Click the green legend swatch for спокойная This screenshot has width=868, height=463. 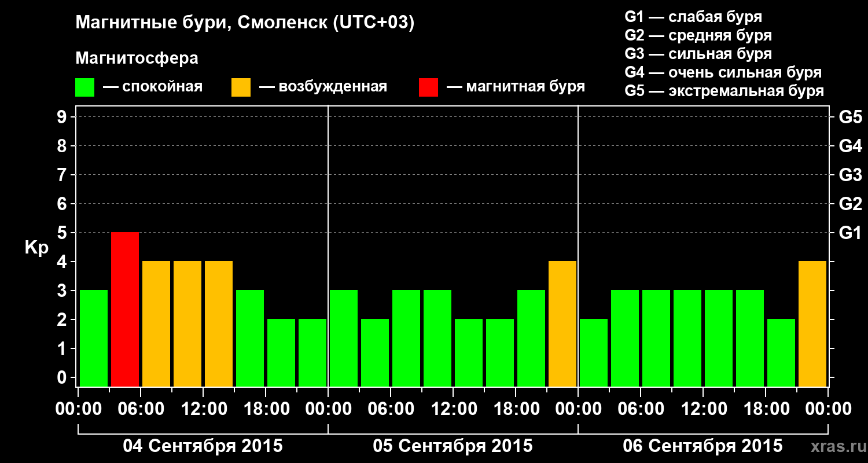point(85,87)
